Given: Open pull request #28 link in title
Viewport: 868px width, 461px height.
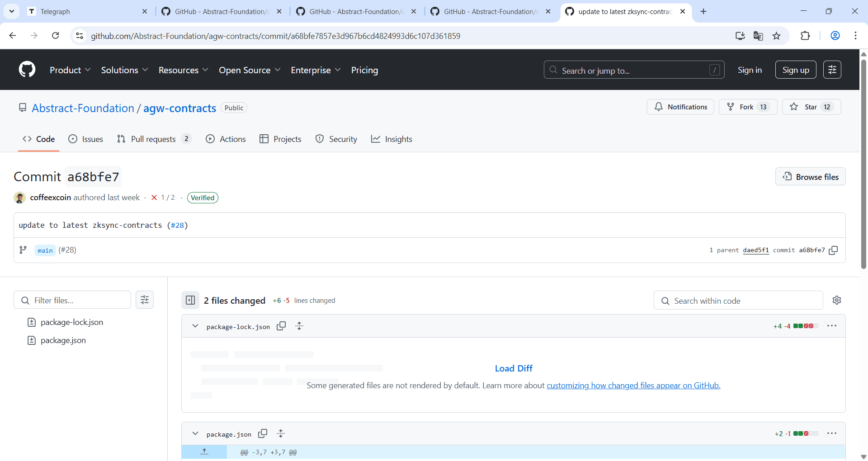Looking at the screenshot, I should pyautogui.click(x=178, y=225).
